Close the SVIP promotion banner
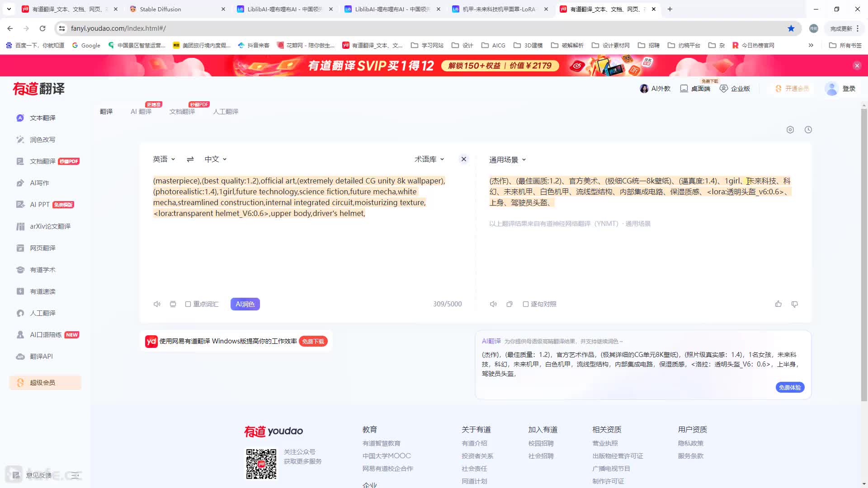This screenshot has width=868, height=488. click(x=857, y=66)
